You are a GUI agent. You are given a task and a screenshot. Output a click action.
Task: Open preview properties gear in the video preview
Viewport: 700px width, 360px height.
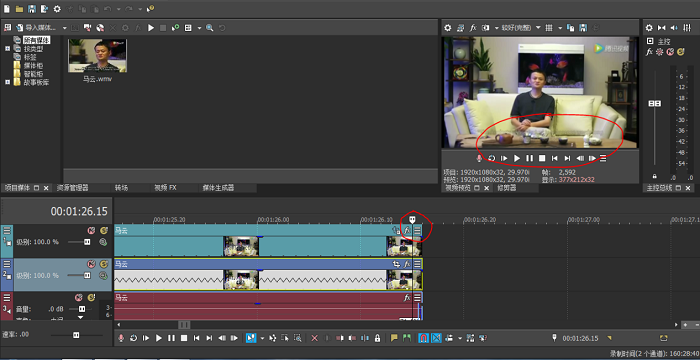coord(448,28)
